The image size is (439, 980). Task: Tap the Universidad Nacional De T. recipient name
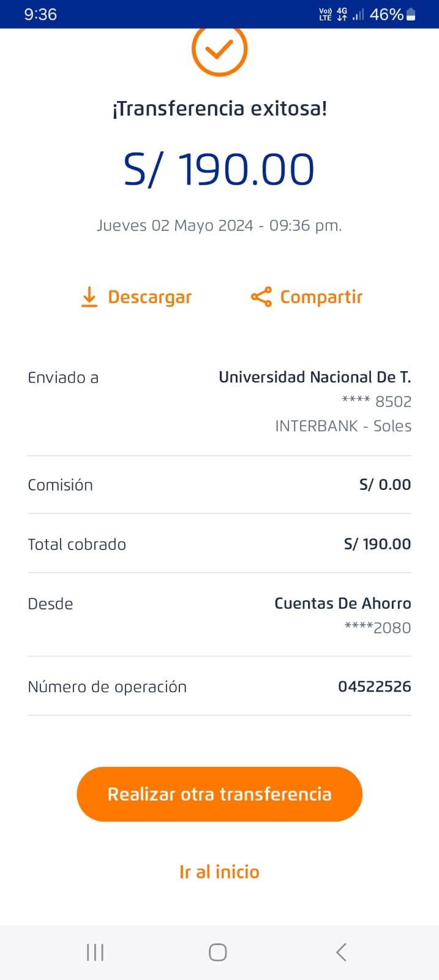click(x=315, y=377)
